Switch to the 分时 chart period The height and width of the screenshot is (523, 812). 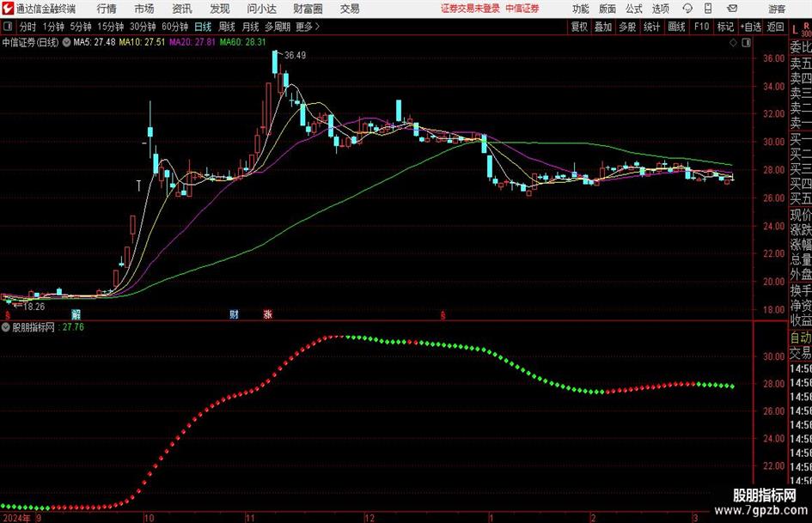[x=28, y=27]
